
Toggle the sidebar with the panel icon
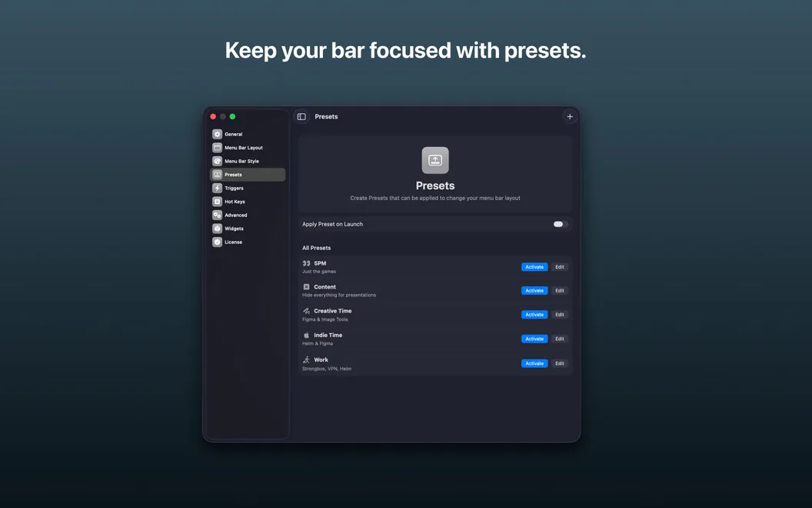[301, 117]
